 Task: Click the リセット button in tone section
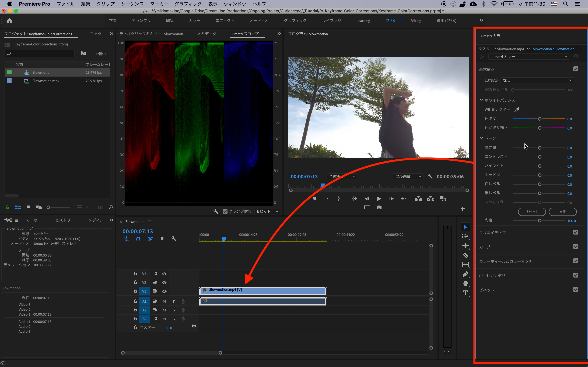pos(532,212)
